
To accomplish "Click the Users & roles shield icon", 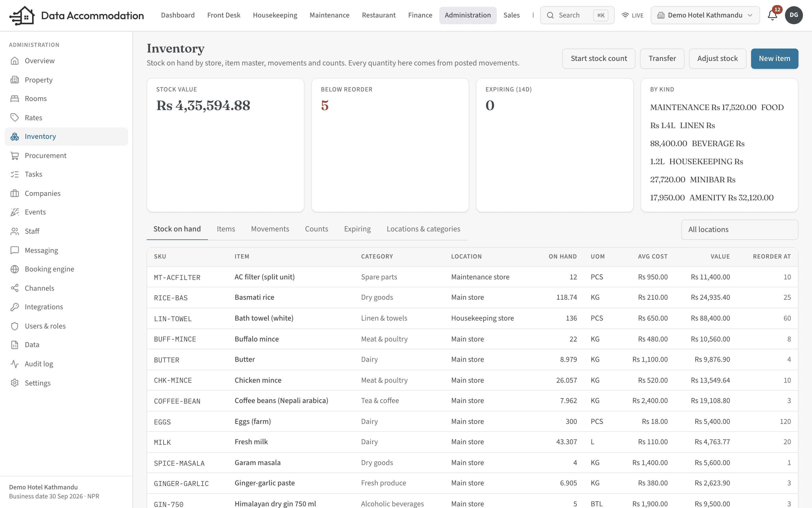I will (x=14, y=326).
